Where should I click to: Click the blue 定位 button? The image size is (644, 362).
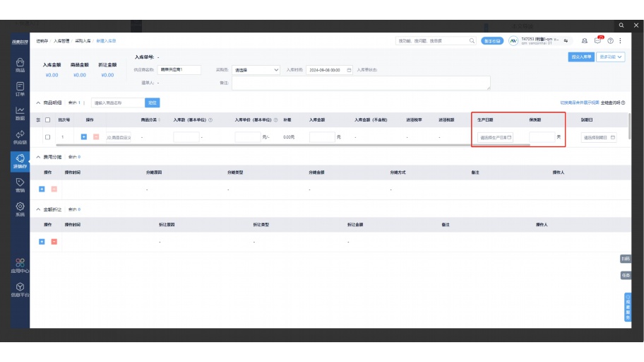(153, 103)
